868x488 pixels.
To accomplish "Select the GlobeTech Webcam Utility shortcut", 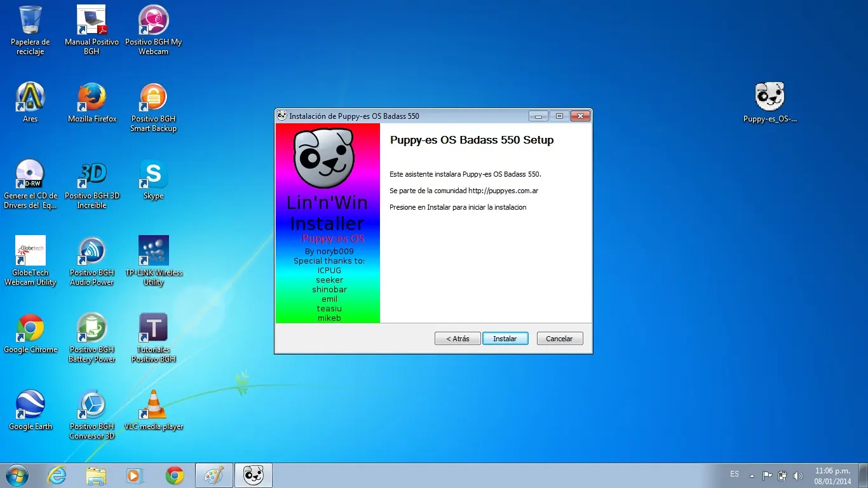I will click(x=30, y=261).
